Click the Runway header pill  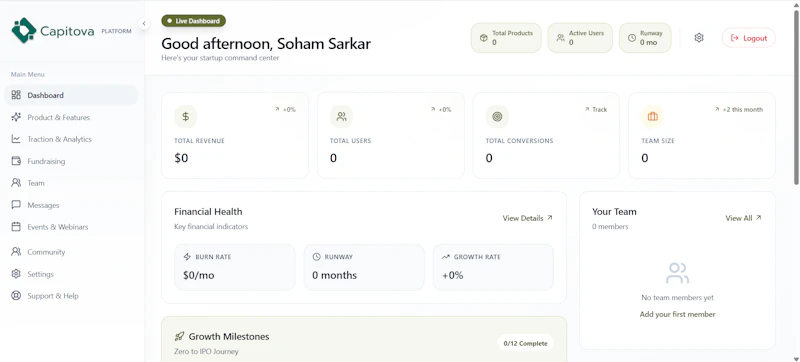pos(645,38)
